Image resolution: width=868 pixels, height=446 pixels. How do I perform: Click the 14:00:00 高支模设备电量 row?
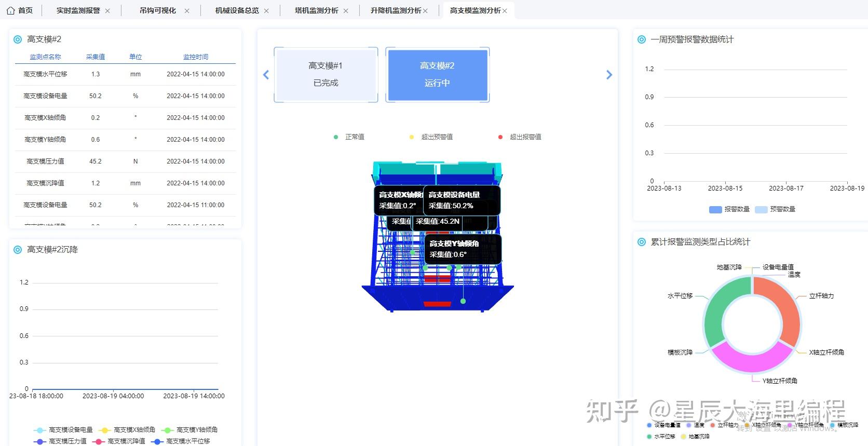(x=125, y=96)
